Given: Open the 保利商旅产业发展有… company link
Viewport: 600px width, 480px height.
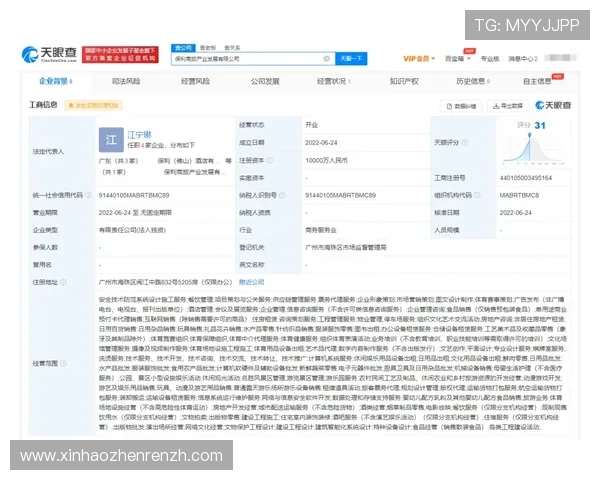Looking at the screenshot, I should click(x=195, y=172).
